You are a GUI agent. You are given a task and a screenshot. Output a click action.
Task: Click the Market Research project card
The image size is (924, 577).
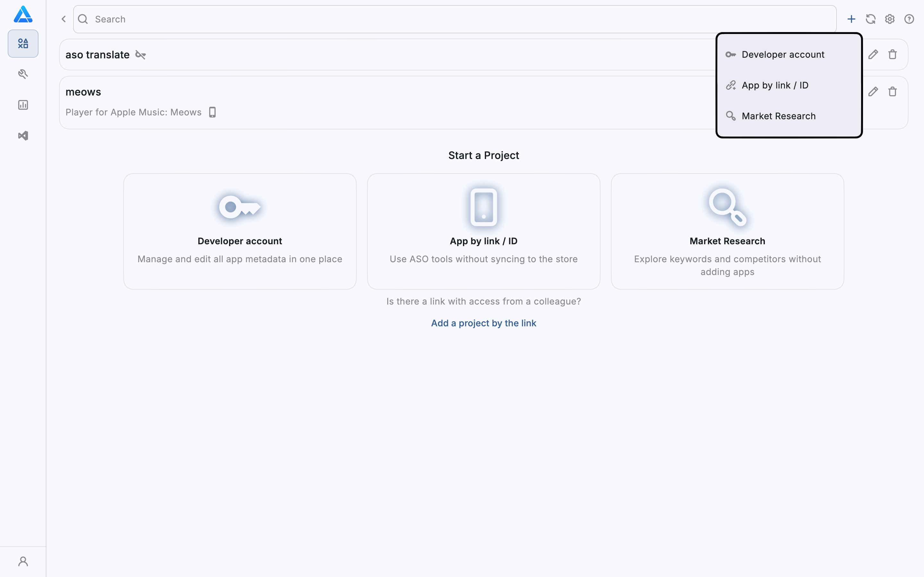pos(727,231)
